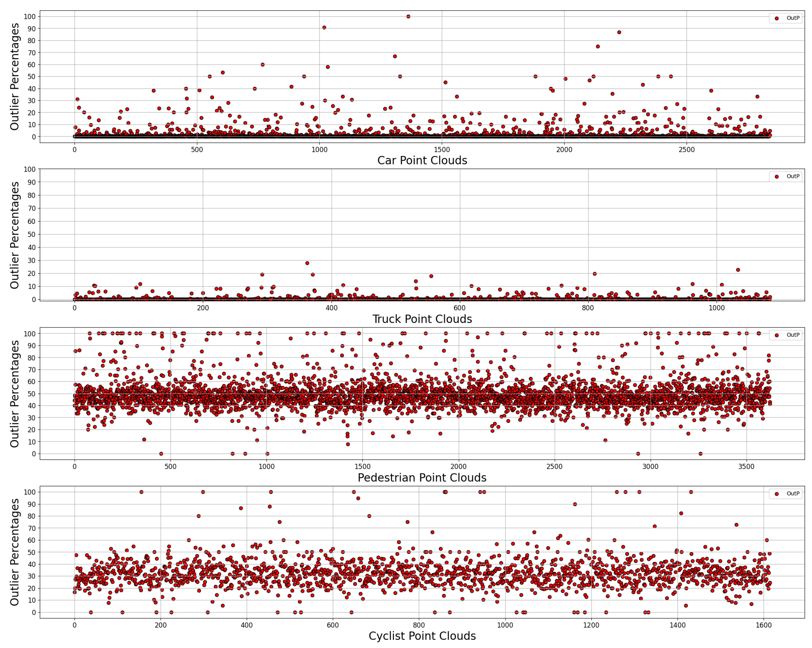Click the OutP legend marker in Truck plot

point(776,177)
